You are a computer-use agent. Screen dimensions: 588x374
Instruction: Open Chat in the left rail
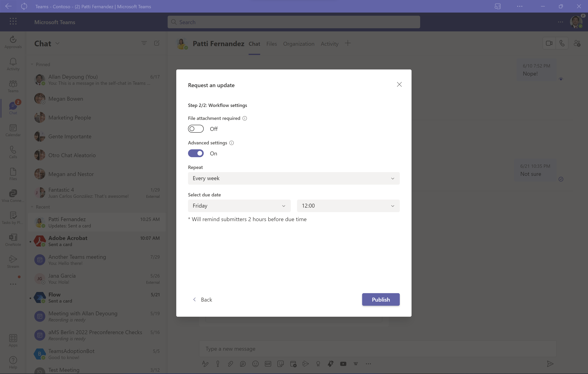[x=13, y=108]
